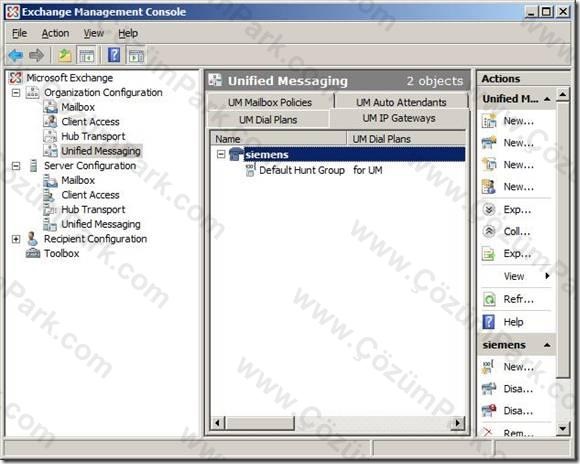Viewport: 580px width, 464px height.
Task: Open the Help menu in menu bar
Action: [128, 33]
